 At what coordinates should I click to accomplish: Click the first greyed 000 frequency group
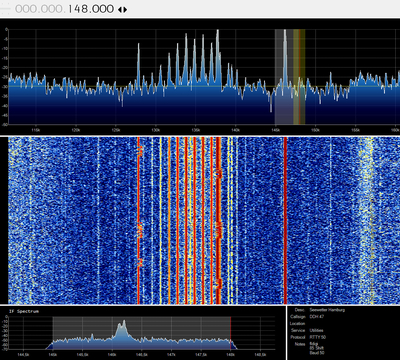click(25, 9)
